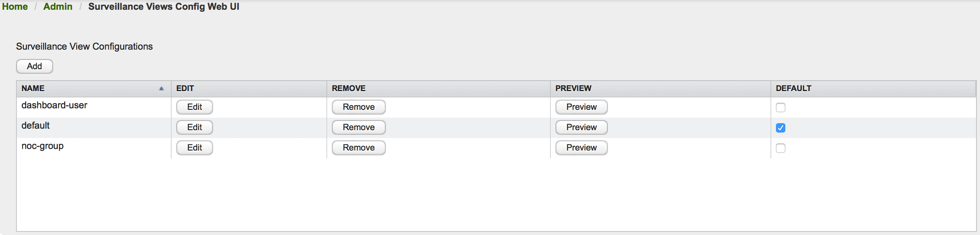Viewport: 980px width, 235px height.
Task: Open the Admin breadcrumb link
Action: point(57,6)
